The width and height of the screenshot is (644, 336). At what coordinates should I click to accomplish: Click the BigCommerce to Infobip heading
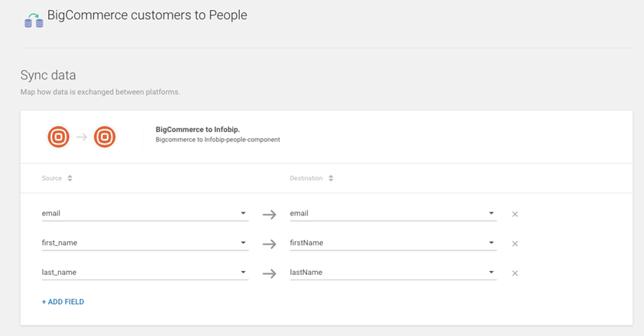[x=197, y=130]
